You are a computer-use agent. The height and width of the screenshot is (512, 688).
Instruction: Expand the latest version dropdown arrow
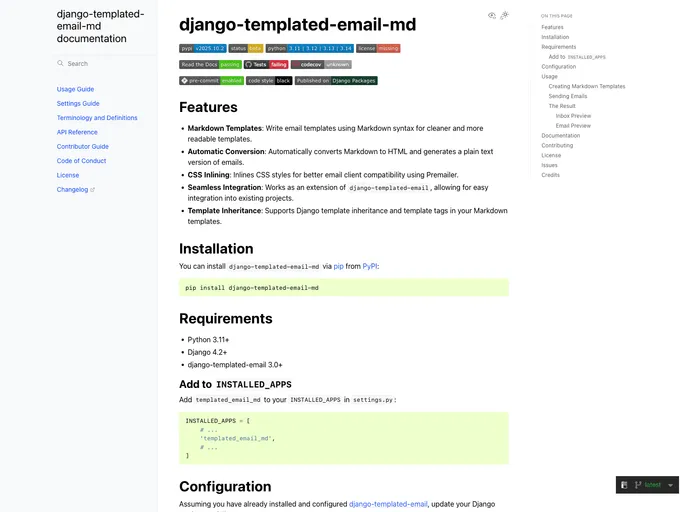[x=670, y=485]
